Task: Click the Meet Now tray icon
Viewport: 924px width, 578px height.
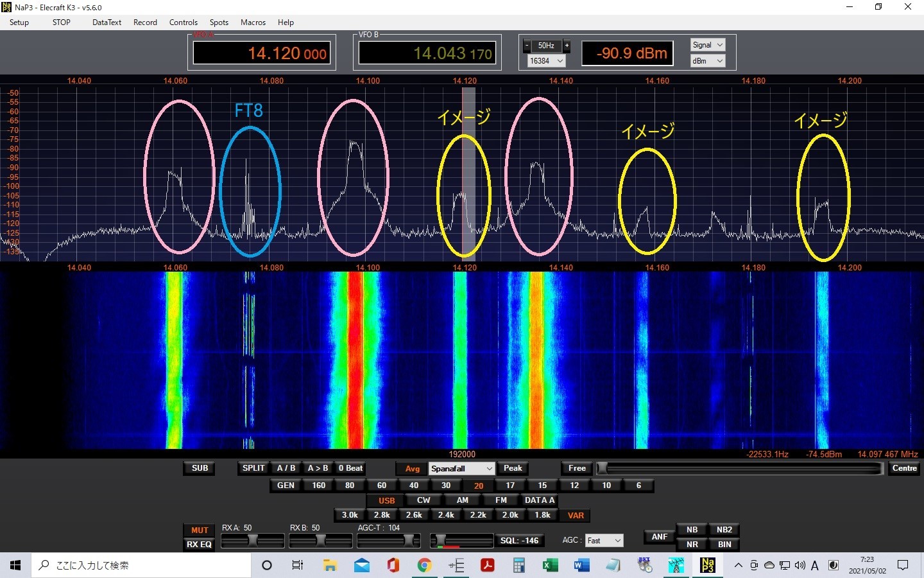Action: 754,565
